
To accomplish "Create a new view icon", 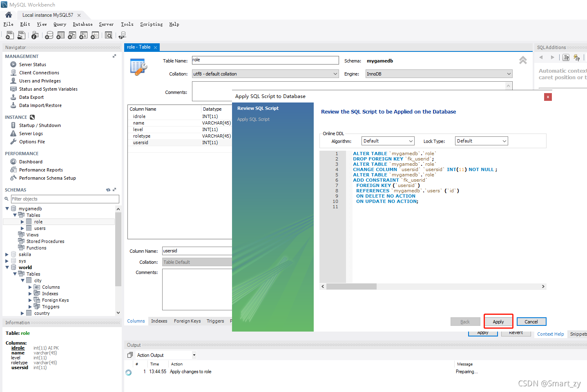I will (x=72, y=36).
